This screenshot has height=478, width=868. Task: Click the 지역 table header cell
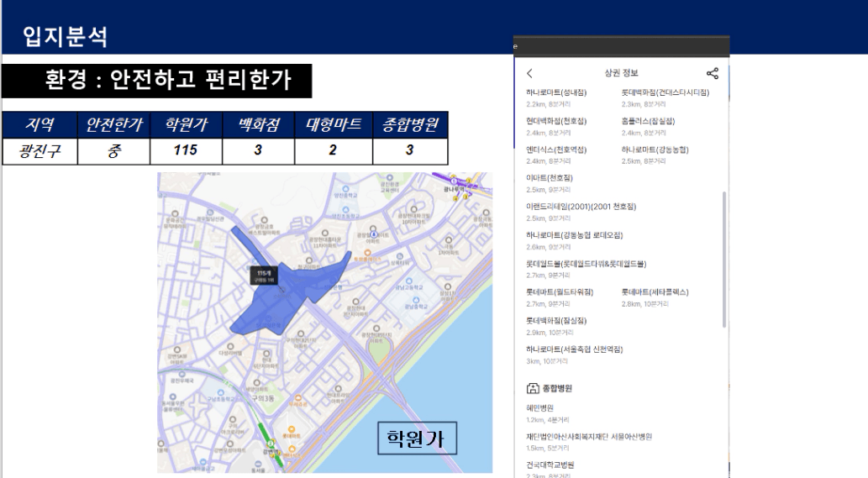39,124
